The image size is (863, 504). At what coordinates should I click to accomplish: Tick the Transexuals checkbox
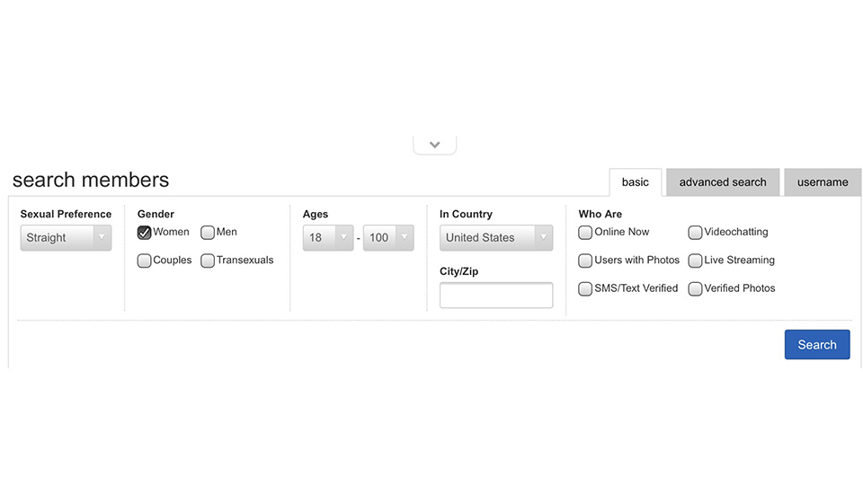[x=208, y=261]
